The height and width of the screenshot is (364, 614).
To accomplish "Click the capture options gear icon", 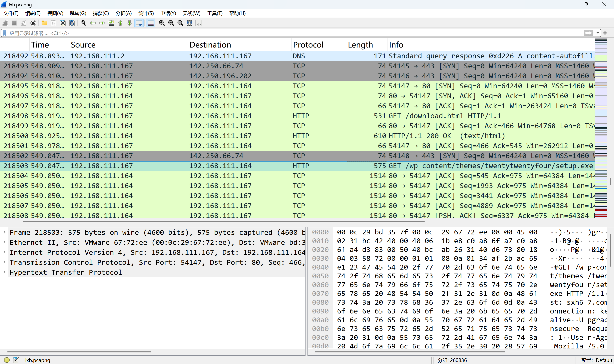I will click(33, 23).
